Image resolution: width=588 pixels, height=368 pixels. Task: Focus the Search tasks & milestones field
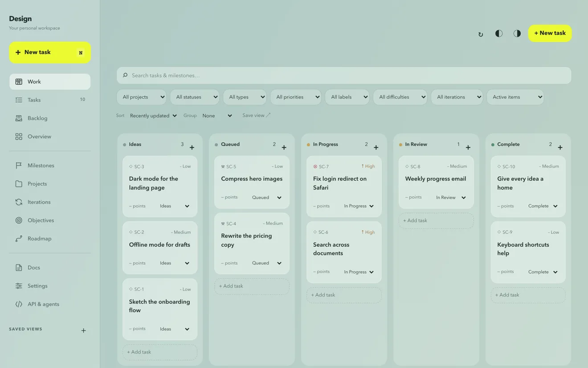pyautogui.click(x=344, y=75)
